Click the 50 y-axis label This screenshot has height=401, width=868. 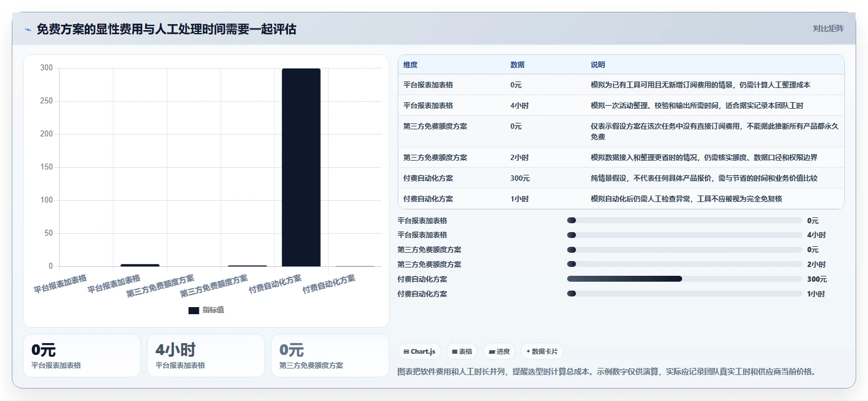[49, 233]
